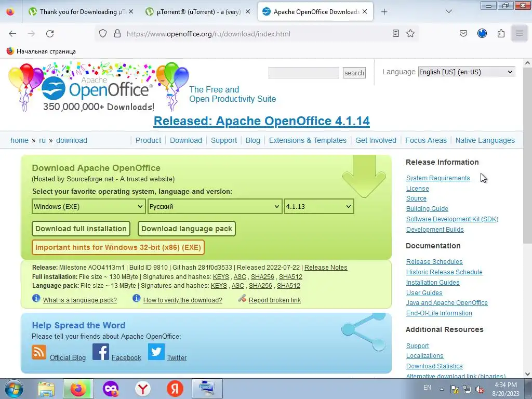Click the search button
This screenshot has width=532, height=399.
tap(354, 73)
